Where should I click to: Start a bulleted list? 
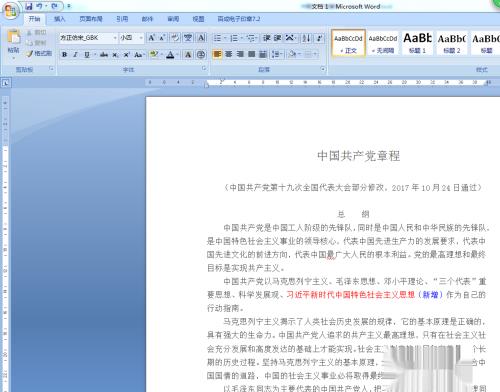(219, 38)
